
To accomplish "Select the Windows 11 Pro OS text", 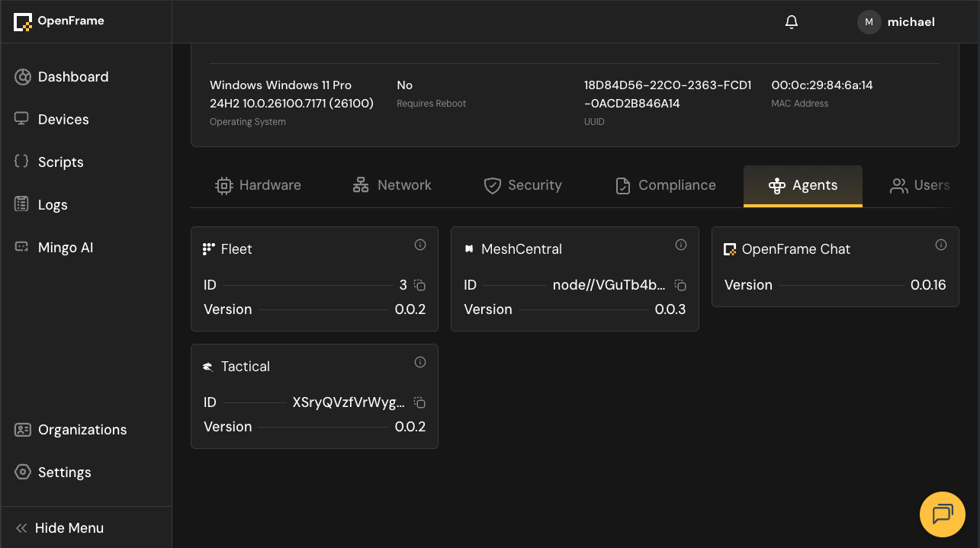I will 291,95.
